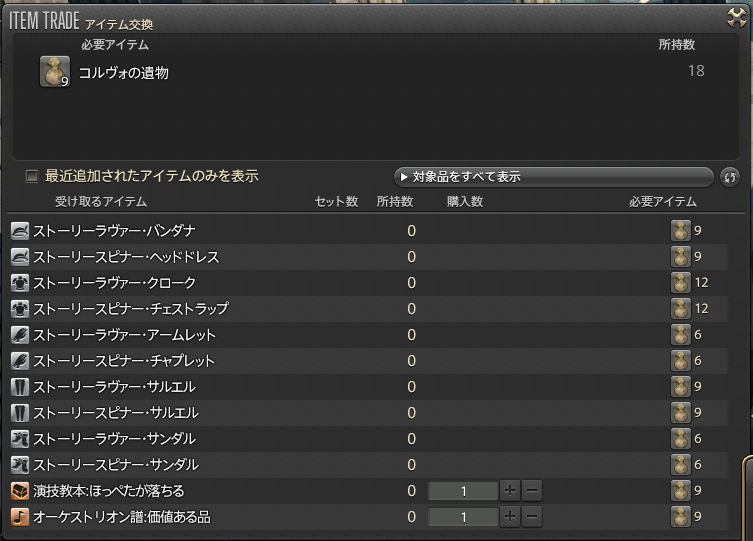This screenshot has width=753, height=541.
Task: Decrease quantity for オーケストリオン譜:価値ある品
Action: 532,517
